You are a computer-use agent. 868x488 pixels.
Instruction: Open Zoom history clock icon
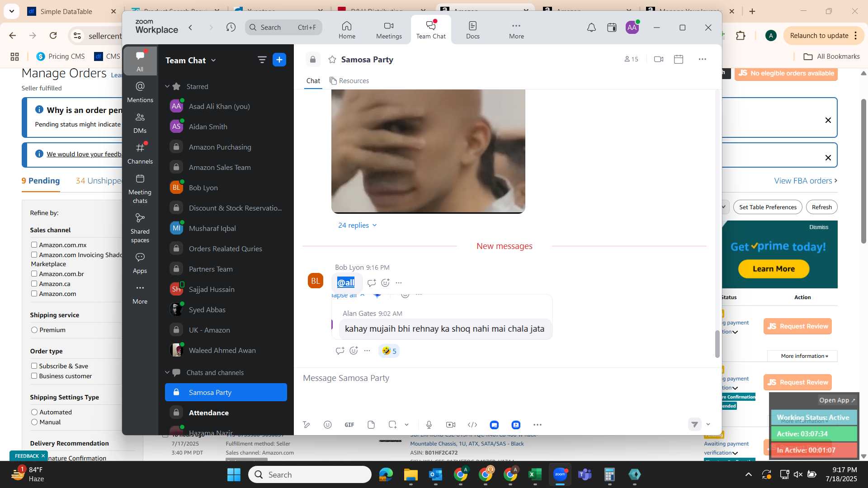(231, 28)
